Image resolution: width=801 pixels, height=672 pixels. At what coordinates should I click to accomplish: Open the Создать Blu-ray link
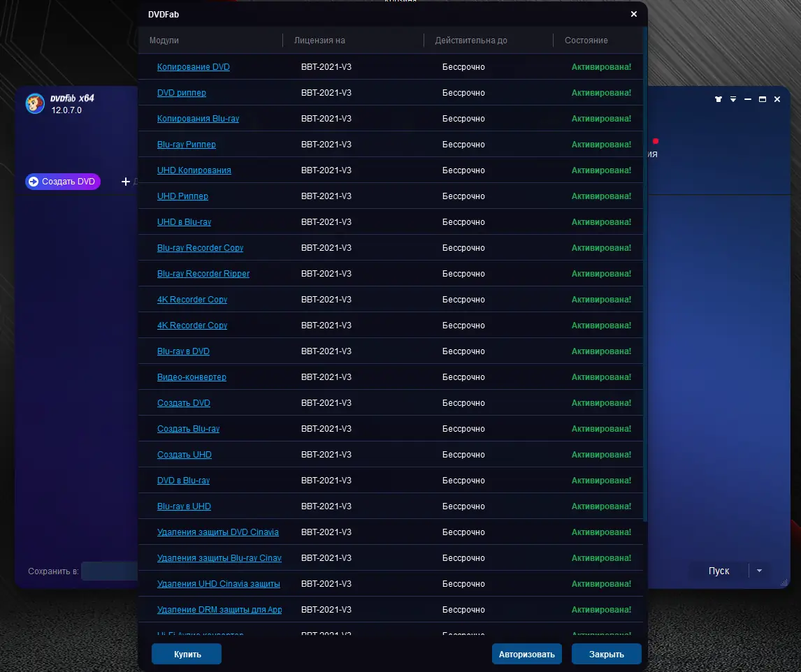pyautogui.click(x=188, y=429)
